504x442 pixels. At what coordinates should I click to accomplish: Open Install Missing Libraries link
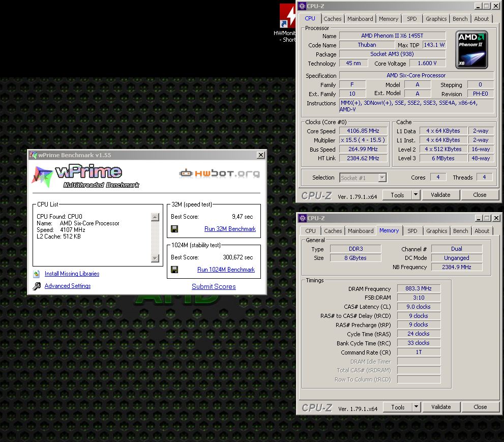72,274
